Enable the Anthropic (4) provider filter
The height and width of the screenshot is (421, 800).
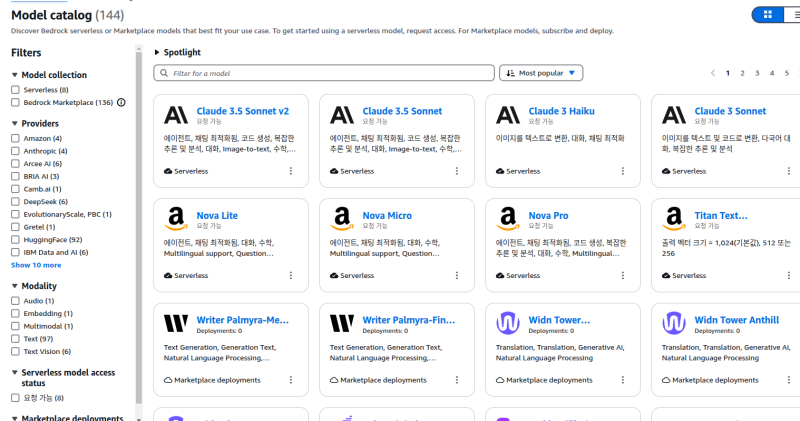[15, 151]
